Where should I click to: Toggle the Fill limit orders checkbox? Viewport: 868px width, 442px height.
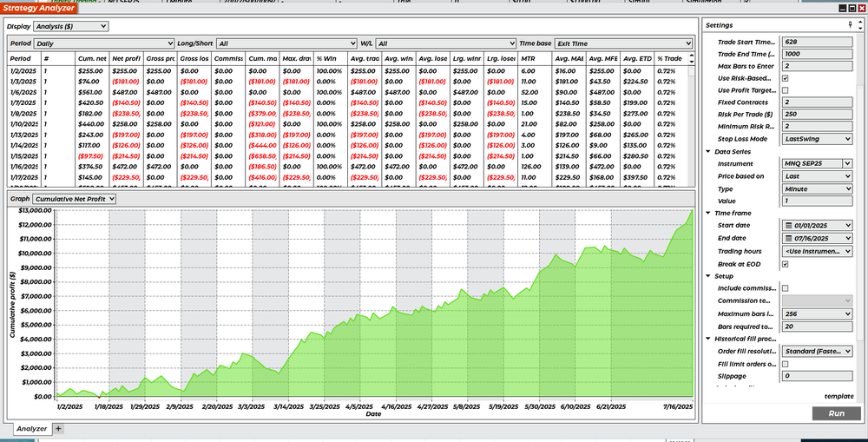pyautogui.click(x=785, y=364)
